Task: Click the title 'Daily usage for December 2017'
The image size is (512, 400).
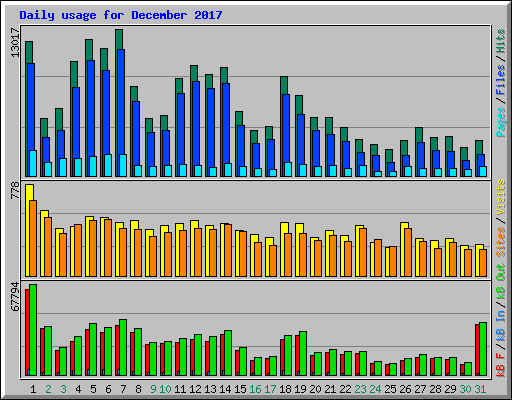Action: 121,15
